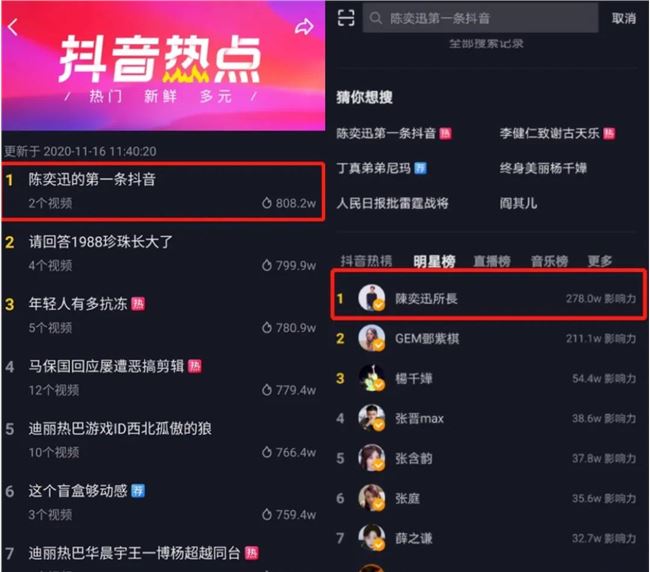The image size is (650, 572).
Task: Switch to the 明星榜 tab
Action: click(x=434, y=261)
